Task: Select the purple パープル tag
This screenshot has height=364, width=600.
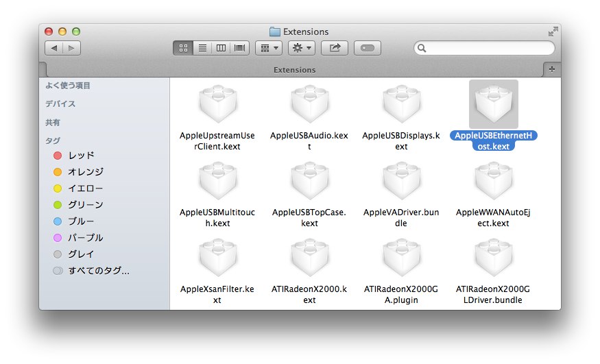Action: click(78, 238)
